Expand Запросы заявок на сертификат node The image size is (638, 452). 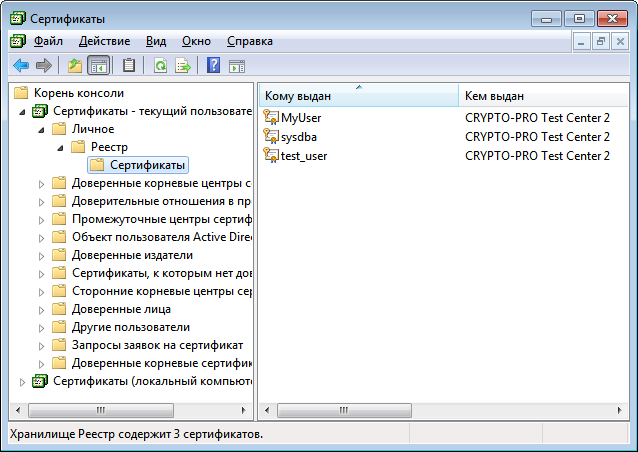pyautogui.click(x=42, y=346)
